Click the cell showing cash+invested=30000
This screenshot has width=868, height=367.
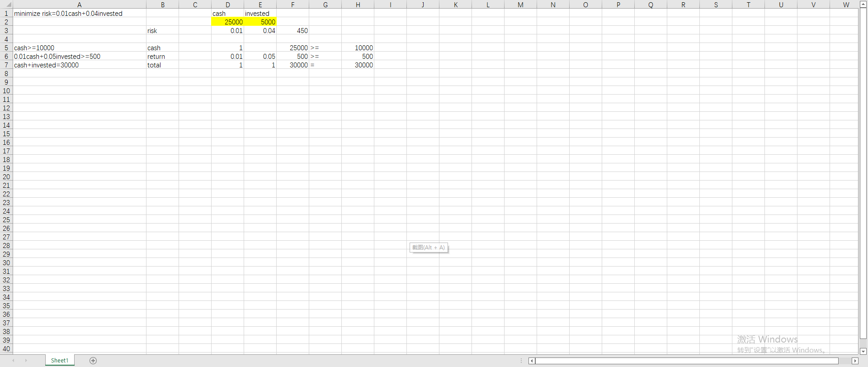click(79, 65)
